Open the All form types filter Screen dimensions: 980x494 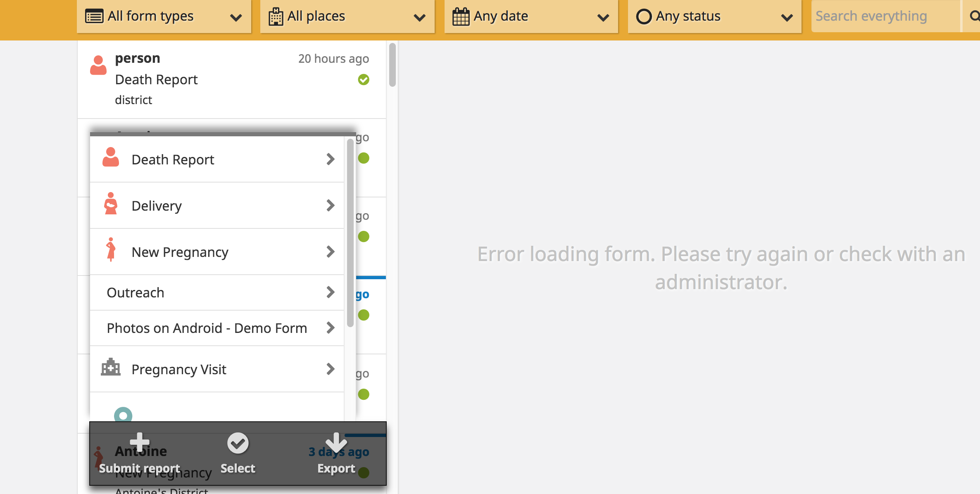click(x=164, y=16)
